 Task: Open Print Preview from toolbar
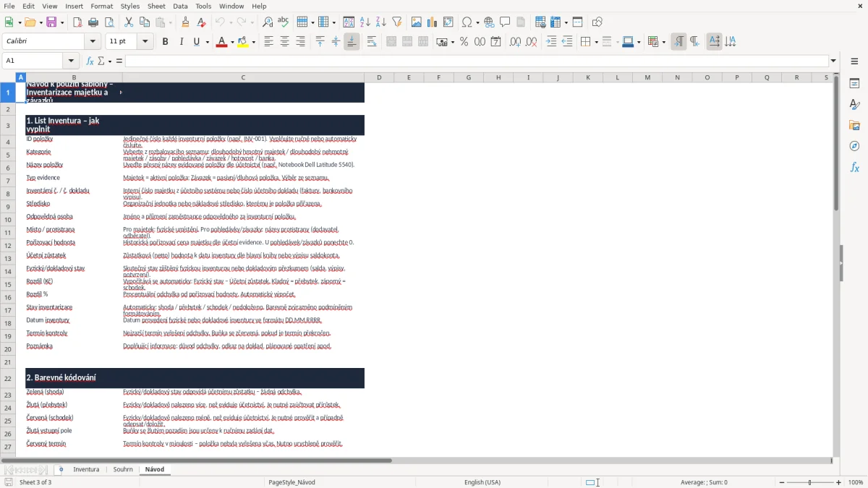[x=109, y=22]
